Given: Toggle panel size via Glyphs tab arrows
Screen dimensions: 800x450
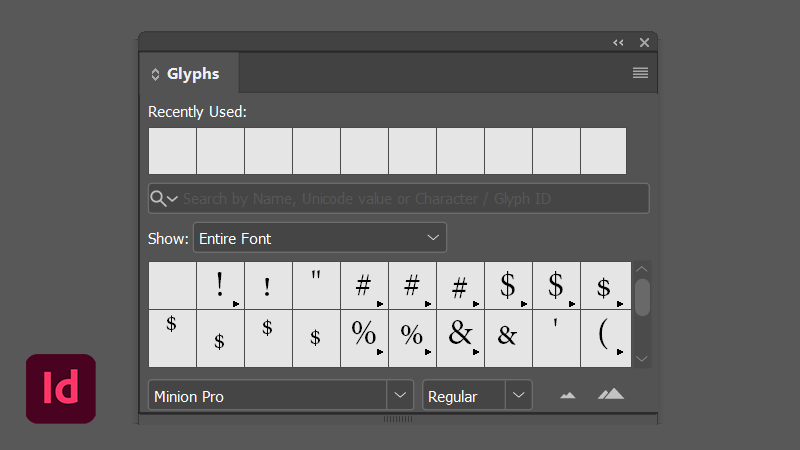Looking at the screenshot, I should tap(155, 74).
